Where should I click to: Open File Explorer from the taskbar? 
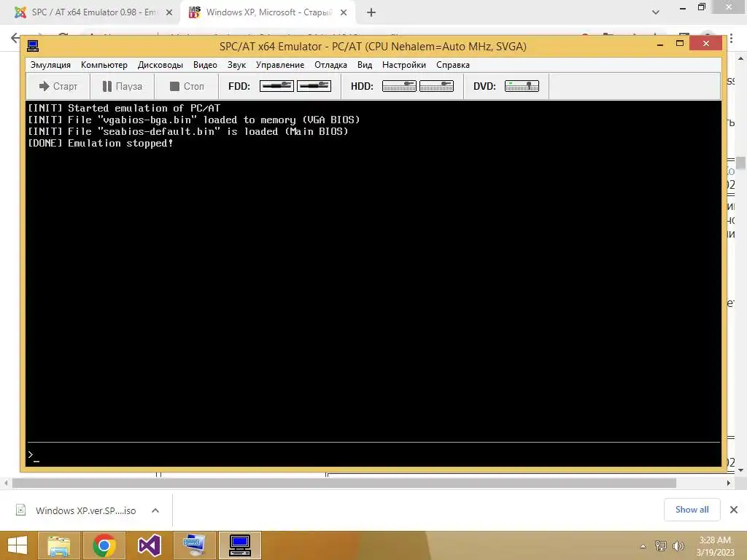58,545
